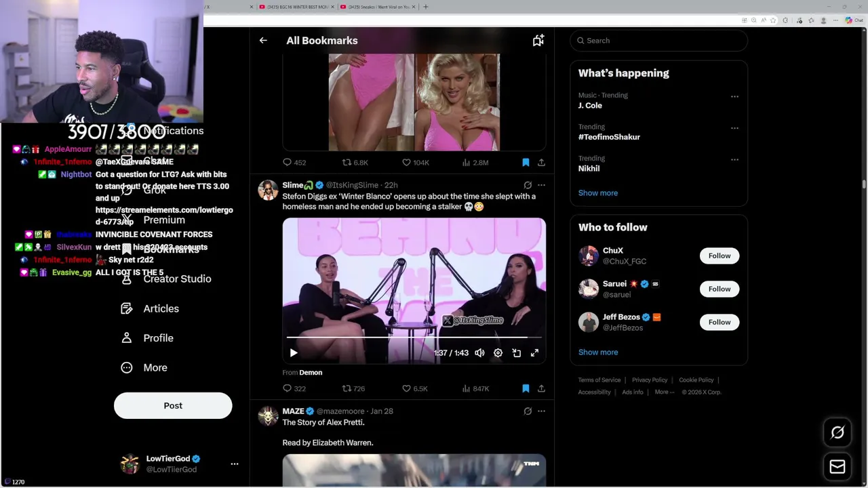Remove bookmark from the 104K likes post
The height and width of the screenshot is (488, 868).
pos(526,163)
